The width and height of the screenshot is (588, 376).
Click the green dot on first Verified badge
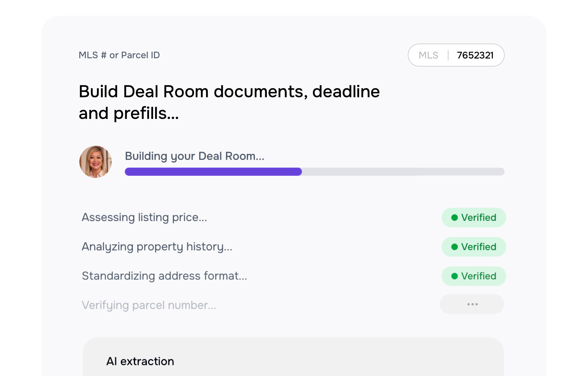pyautogui.click(x=455, y=218)
